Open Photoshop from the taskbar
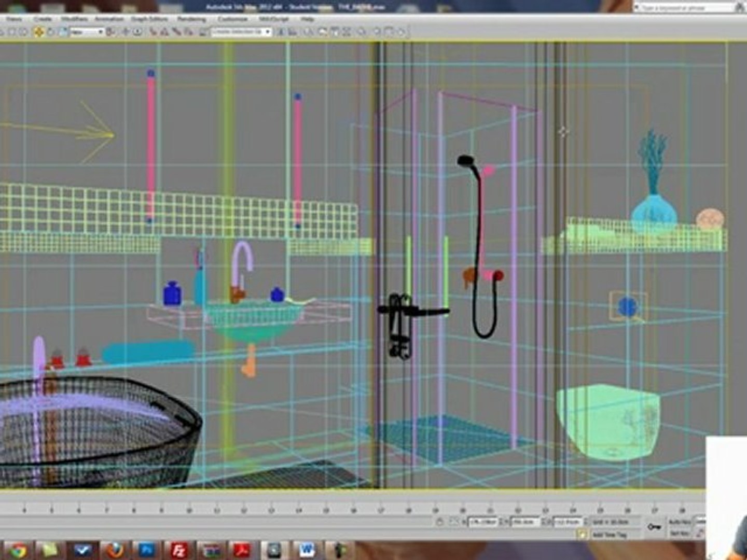The width and height of the screenshot is (747, 560). 148,550
